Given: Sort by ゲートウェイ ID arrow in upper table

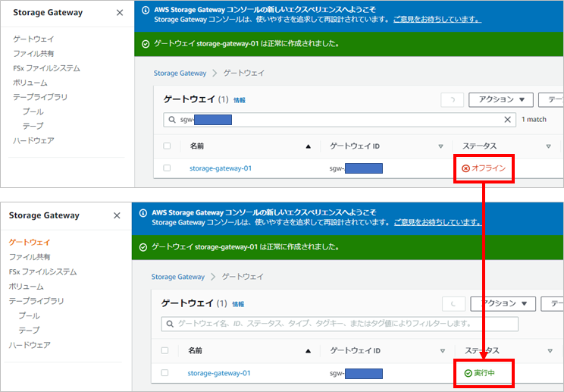Looking at the screenshot, I should [x=440, y=146].
